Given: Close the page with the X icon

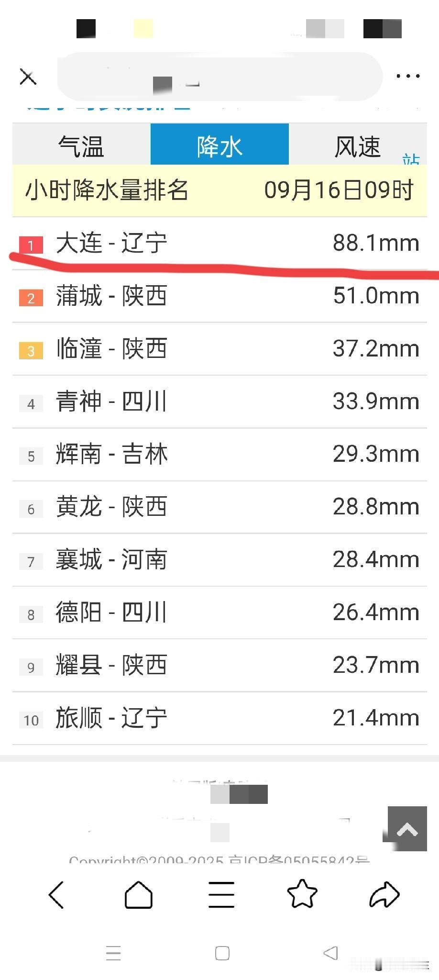Looking at the screenshot, I should click(28, 77).
